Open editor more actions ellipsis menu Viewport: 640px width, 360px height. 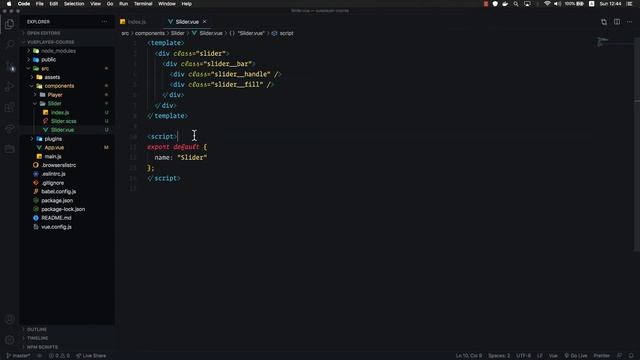tap(629, 22)
